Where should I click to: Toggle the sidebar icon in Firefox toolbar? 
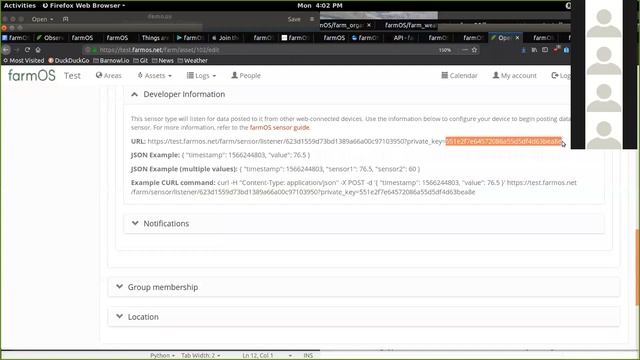545,50
